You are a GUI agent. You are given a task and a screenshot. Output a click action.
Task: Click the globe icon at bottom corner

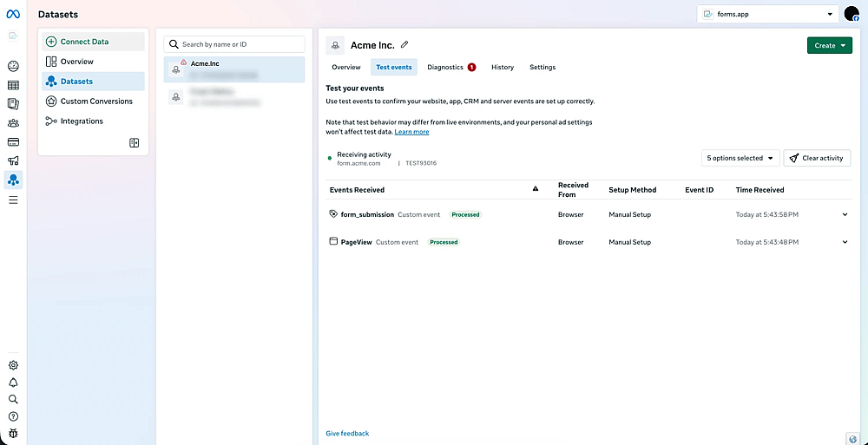tap(852, 438)
